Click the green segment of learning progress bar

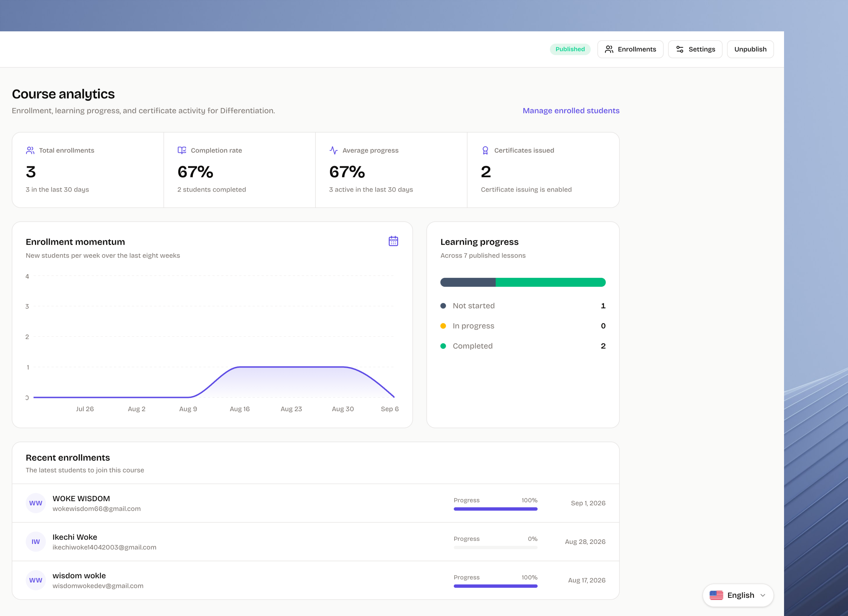[550, 282]
